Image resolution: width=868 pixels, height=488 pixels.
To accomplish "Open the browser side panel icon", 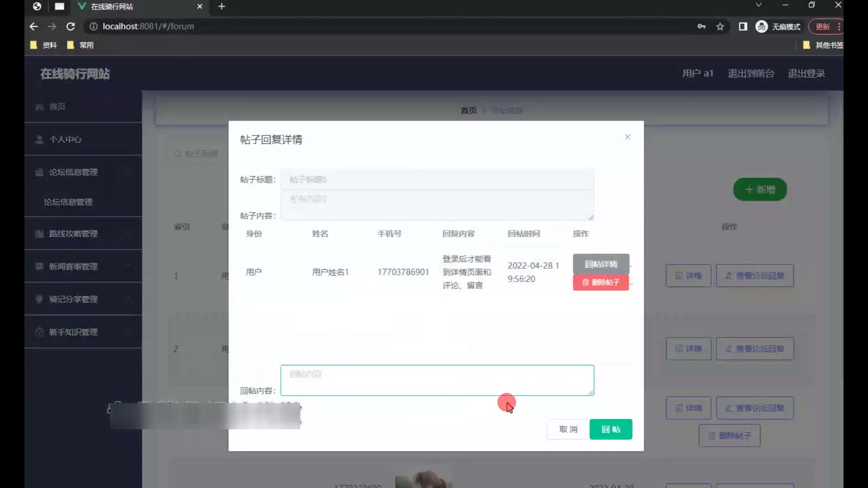I will pyautogui.click(x=743, y=27).
